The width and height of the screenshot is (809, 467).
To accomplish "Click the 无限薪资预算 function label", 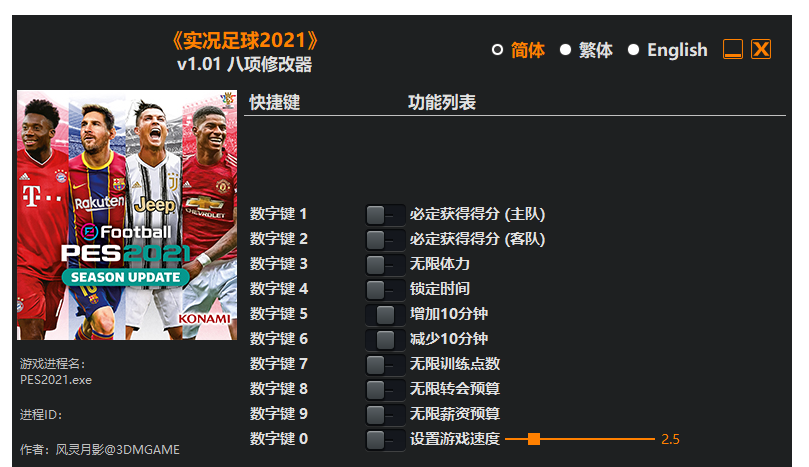I will click(455, 414).
